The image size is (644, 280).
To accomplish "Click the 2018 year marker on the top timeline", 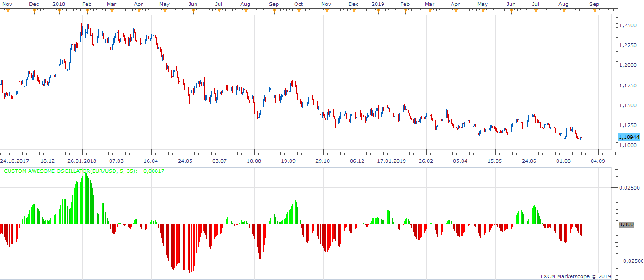I will point(59,4).
